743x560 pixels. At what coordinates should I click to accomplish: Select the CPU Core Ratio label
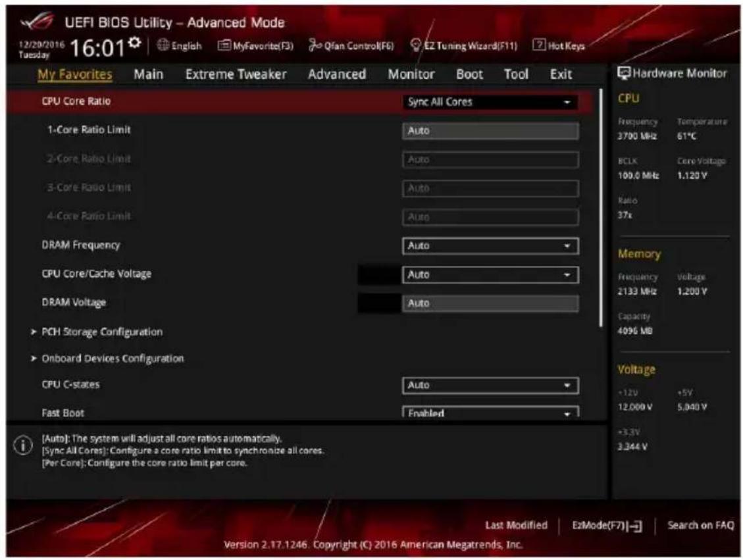click(76, 101)
